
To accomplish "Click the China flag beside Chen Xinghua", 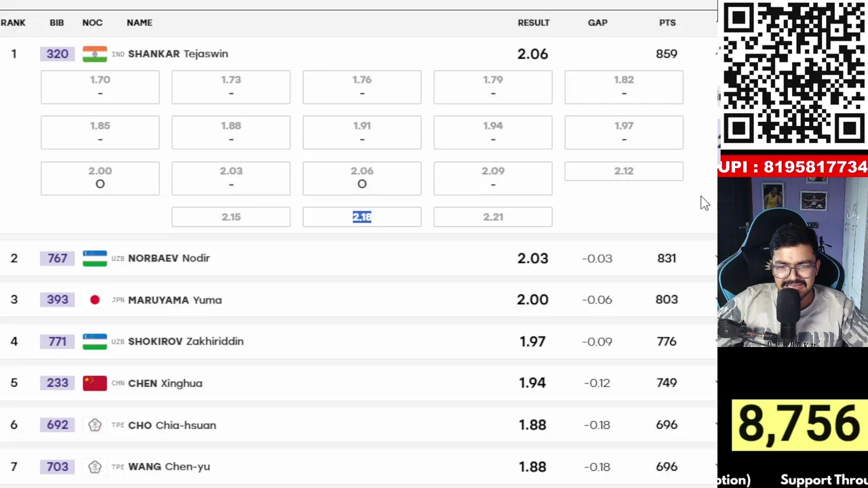I will click(x=95, y=383).
